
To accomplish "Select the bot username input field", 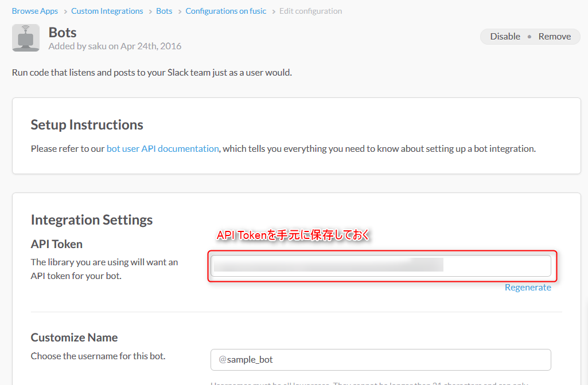I will point(380,359).
